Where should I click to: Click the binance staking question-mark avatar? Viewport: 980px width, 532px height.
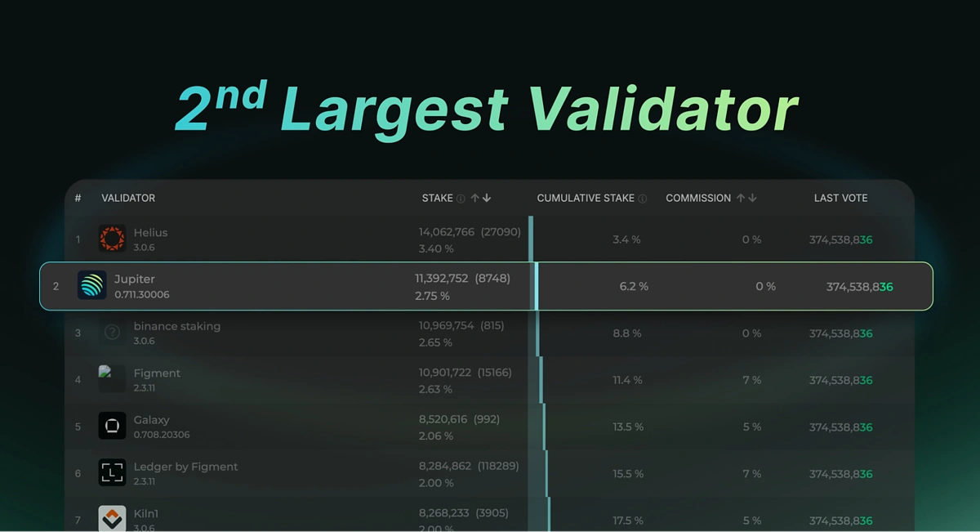pos(112,332)
